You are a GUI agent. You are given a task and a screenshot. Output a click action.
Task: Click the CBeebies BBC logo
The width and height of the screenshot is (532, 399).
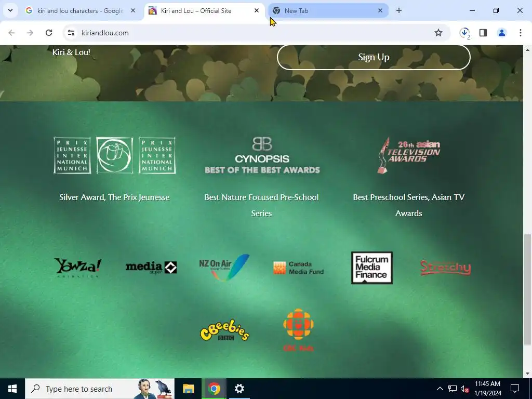[224, 330]
